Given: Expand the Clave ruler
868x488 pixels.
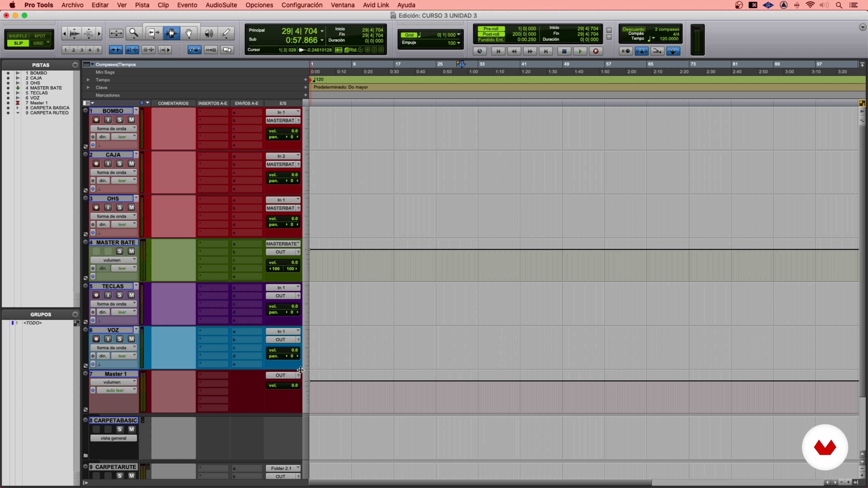Looking at the screenshot, I should point(88,88).
